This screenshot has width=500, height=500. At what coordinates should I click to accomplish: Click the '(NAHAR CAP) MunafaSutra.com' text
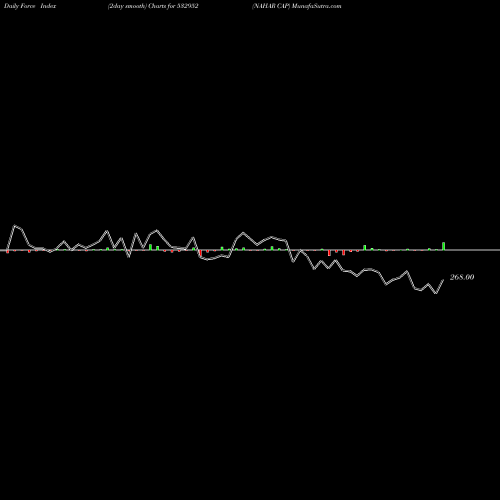297,6
